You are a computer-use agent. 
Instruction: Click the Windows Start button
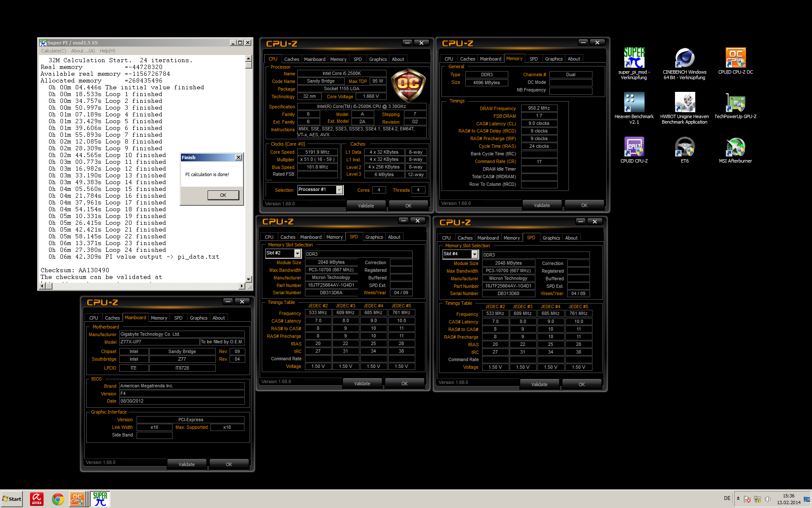(x=12, y=499)
